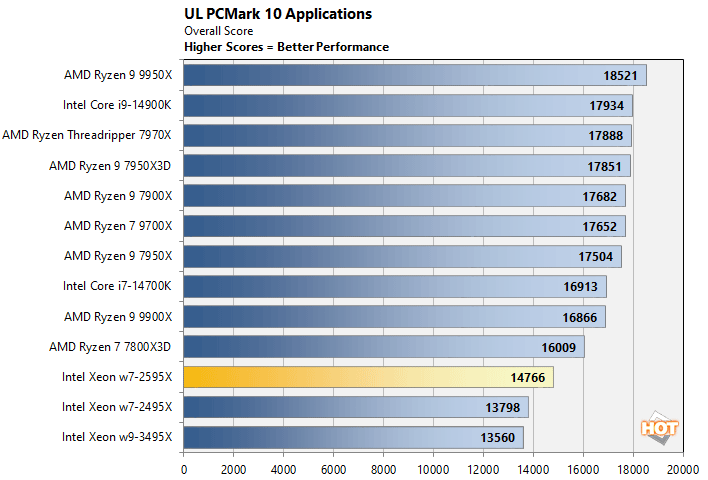Click the x-axis tick label 10000
The width and height of the screenshot is (708, 480).
tap(433, 470)
